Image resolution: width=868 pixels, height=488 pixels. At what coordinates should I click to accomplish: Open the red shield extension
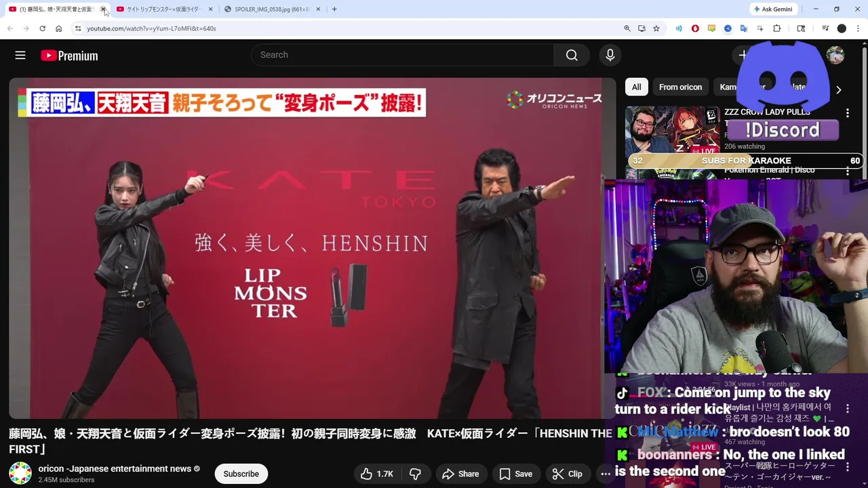pyautogui.click(x=695, y=28)
